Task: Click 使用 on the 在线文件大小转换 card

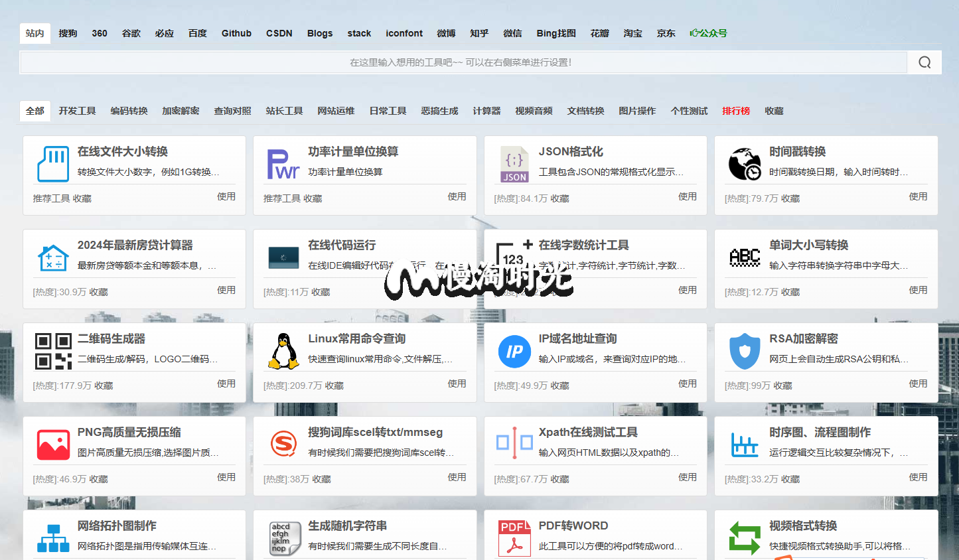Action: tap(226, 196)
